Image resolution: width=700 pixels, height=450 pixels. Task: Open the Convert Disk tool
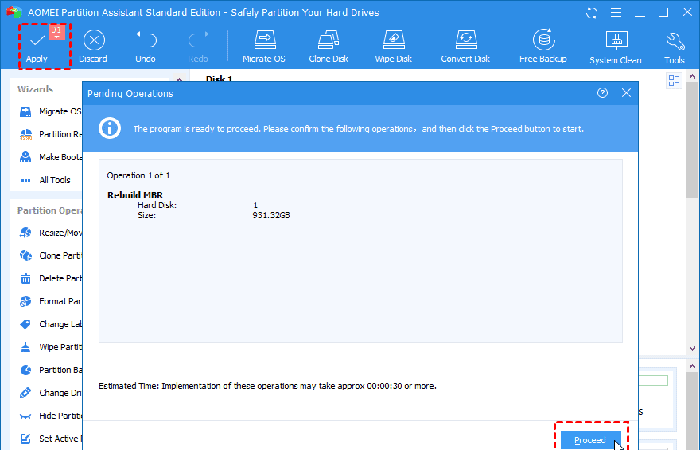coord(465,46)
